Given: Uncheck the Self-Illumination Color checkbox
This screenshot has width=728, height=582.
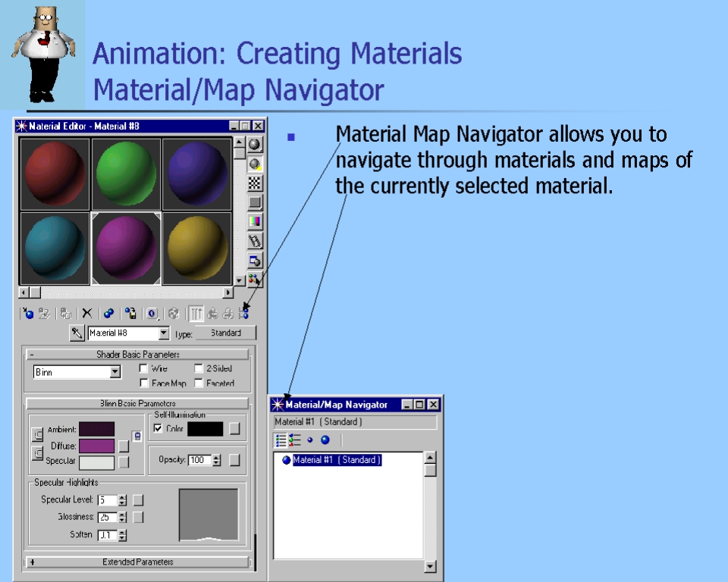Looking at the screenshot, I should (158, 429).
